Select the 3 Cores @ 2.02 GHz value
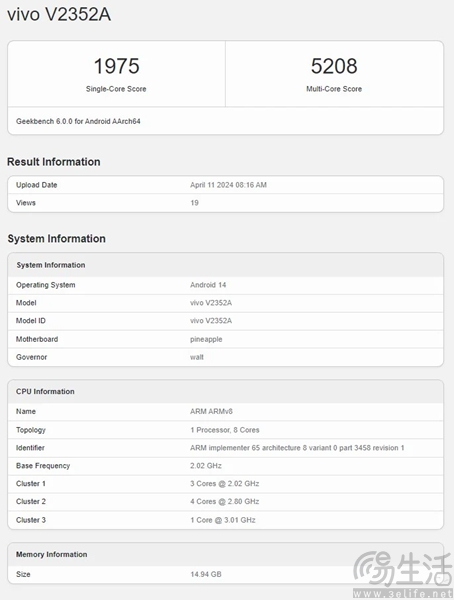Screen dimensions: 454x600 point(225,484)
